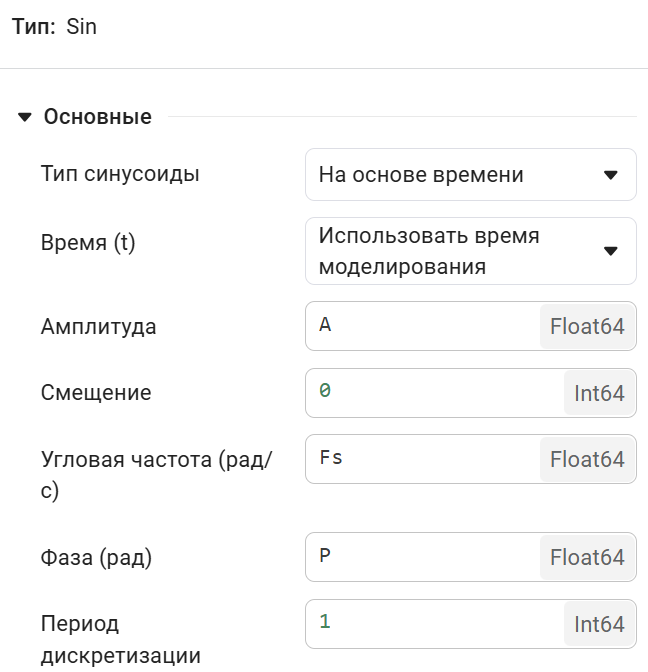Click the Амплитуда parameter label
This screenshot has width=648, height=672.
point(98,327)
